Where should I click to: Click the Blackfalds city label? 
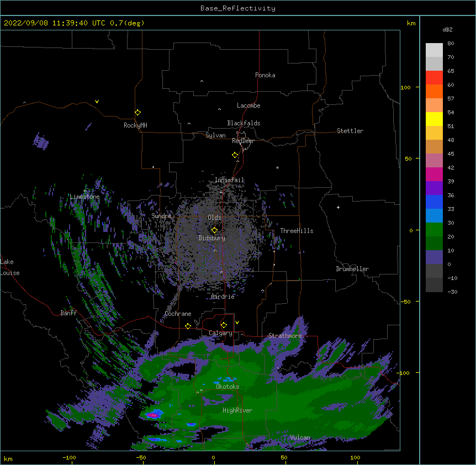244,123
